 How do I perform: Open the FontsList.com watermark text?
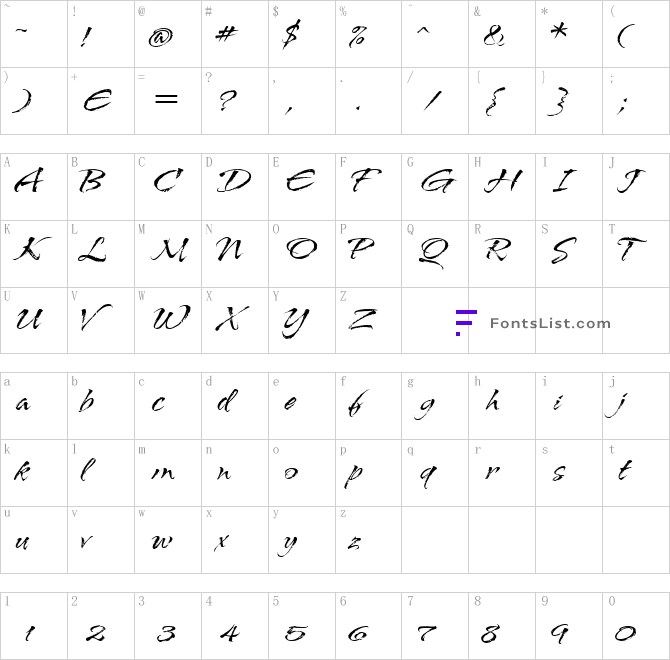550,323
